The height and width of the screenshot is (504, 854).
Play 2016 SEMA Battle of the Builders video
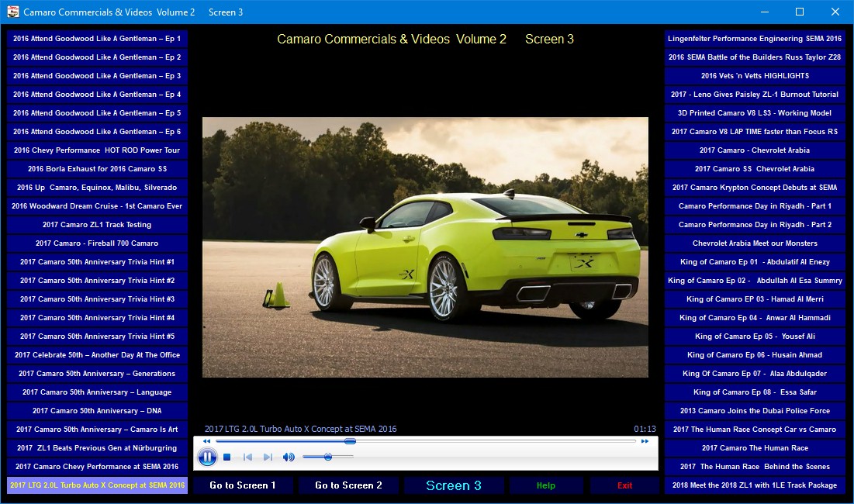click(x=755, y=57)
